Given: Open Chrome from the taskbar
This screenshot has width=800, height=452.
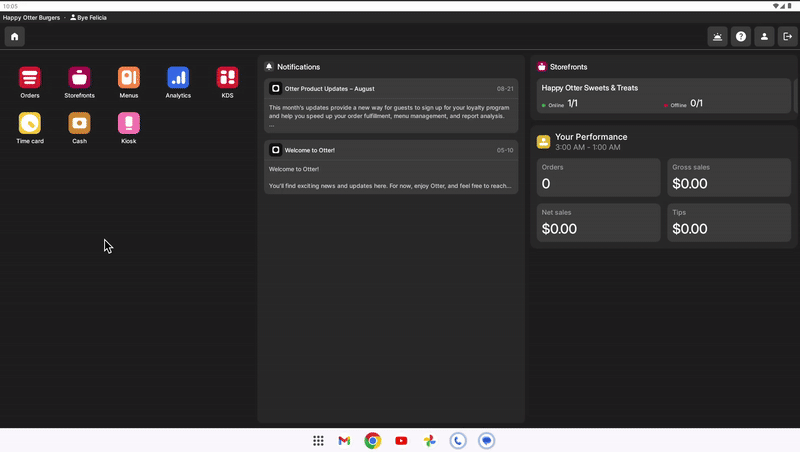Looking at the screenshot, I should pos(372,441).
